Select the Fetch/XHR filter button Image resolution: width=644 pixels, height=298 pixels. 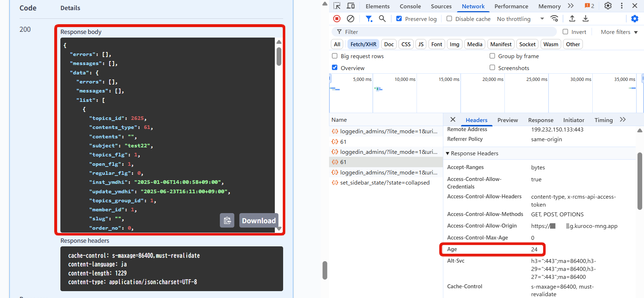click(363, 44)
